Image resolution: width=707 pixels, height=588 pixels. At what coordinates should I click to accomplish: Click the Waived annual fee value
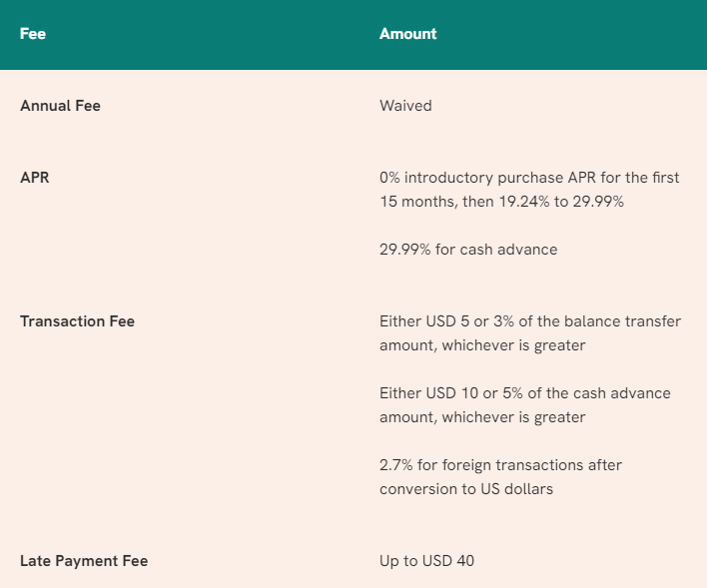[x=405, y=106]
